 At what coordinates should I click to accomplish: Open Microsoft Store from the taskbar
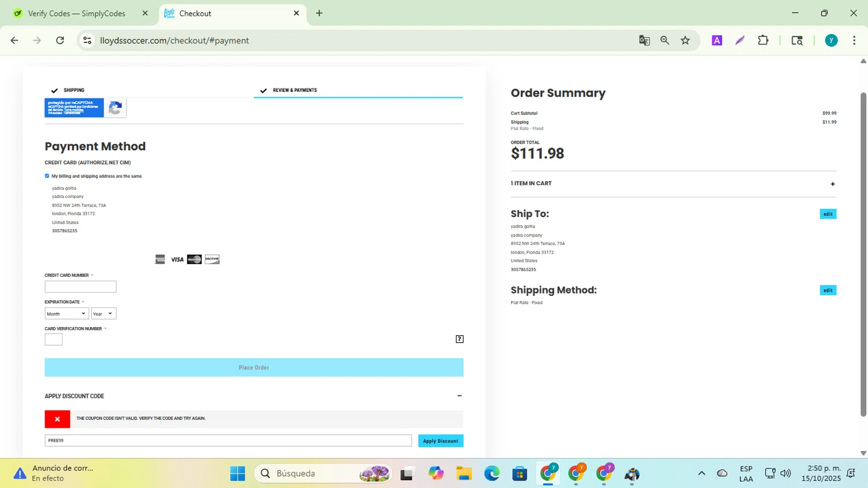[520, 474]
